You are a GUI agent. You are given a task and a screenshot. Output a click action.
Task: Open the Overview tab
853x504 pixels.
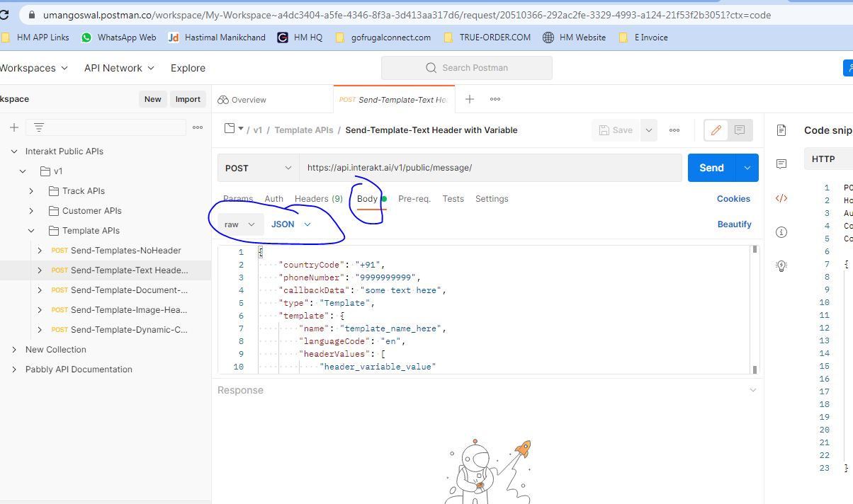click(x=242, y=100)
